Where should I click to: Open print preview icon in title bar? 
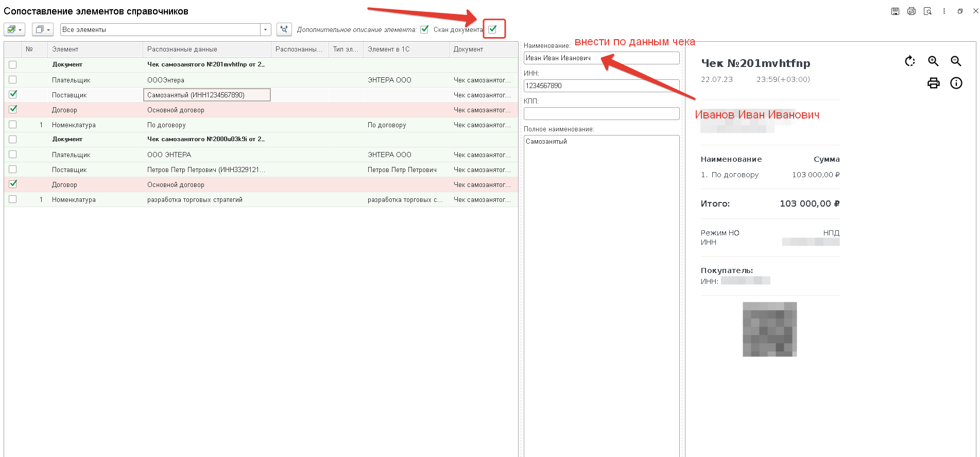coord(927,11)
